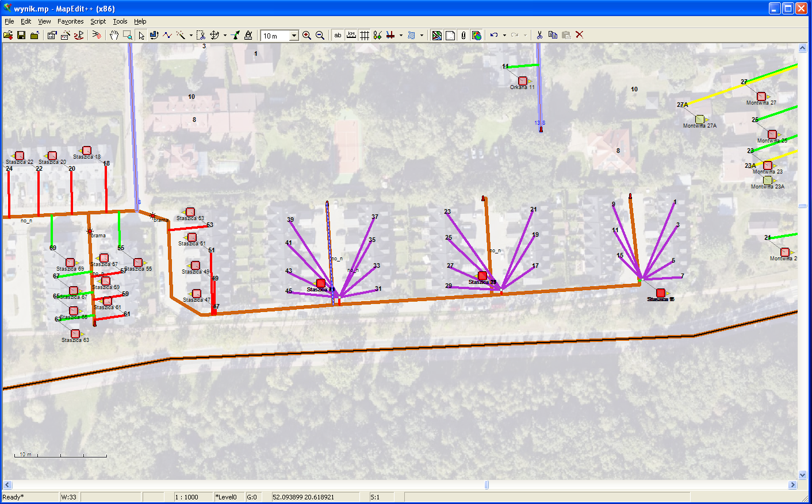812x504 pixels.
Task: Click the red X delete icon
Action: [x=580, y=35]
